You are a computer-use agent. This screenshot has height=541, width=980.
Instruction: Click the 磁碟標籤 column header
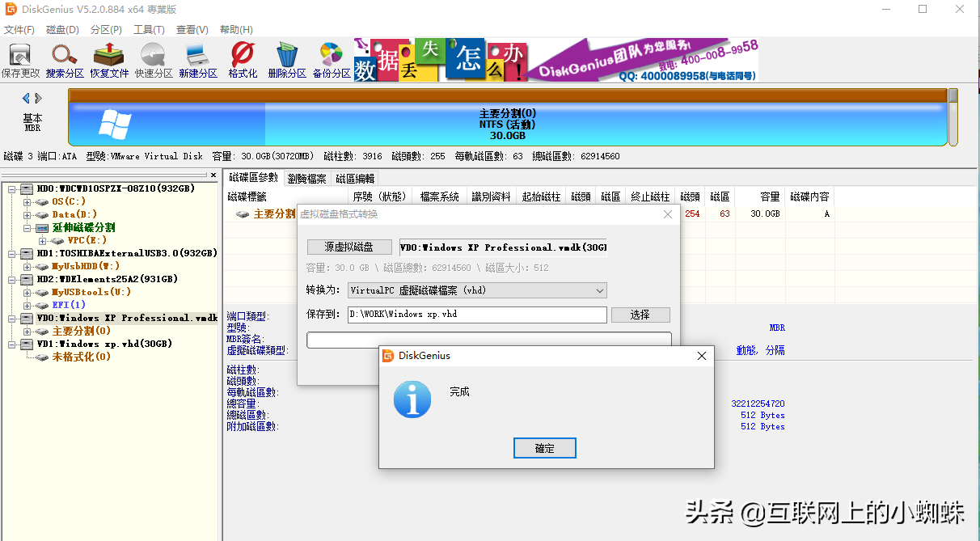click(x=285, y=197)
